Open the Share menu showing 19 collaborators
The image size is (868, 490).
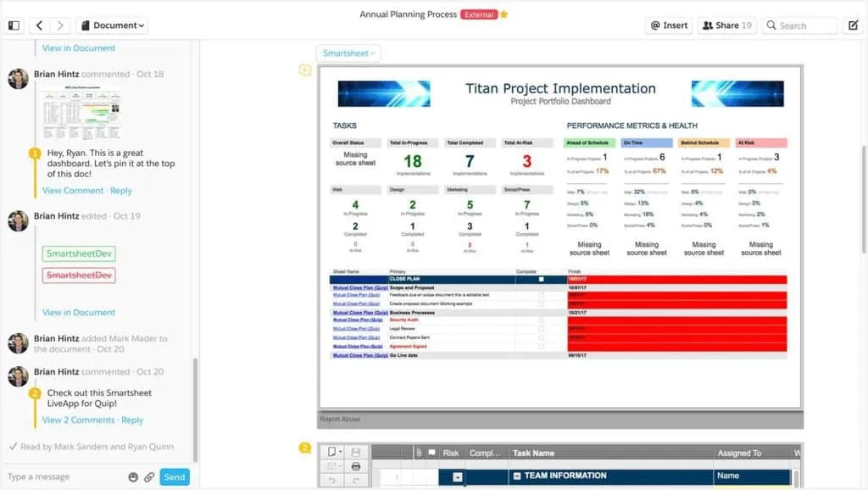[726, 25]
